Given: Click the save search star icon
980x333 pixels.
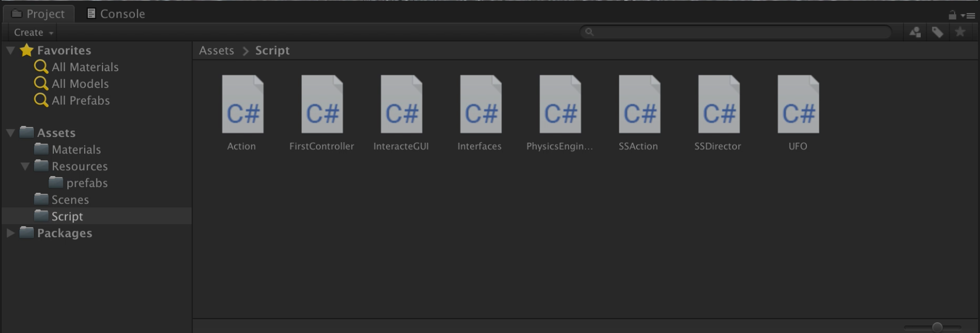Looking at the screenshot, I should click(x=960, y=32).
